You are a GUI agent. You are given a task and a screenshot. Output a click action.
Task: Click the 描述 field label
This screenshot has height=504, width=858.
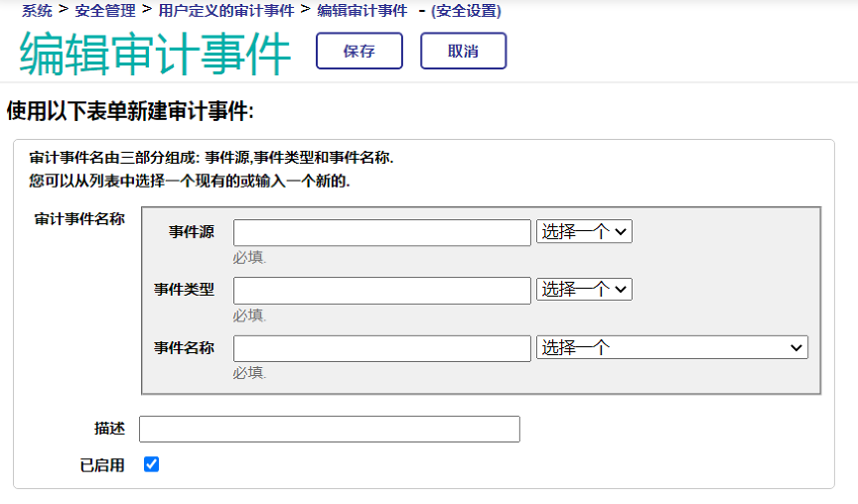109,429
